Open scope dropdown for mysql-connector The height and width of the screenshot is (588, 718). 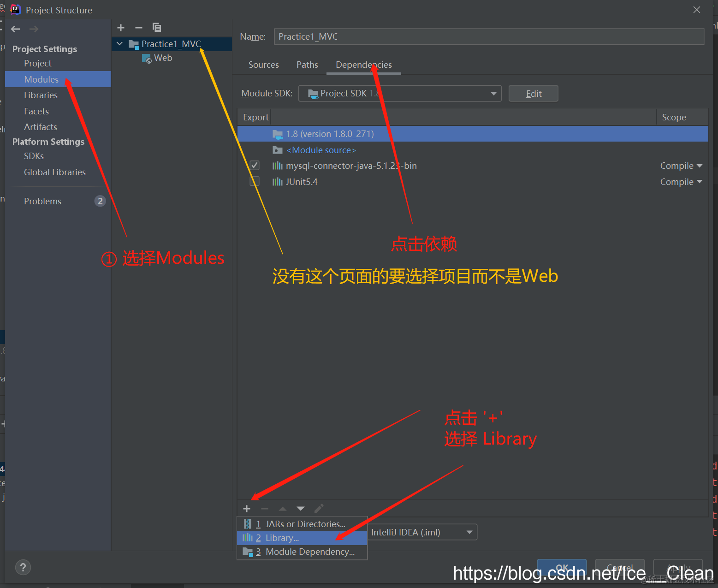681,166
